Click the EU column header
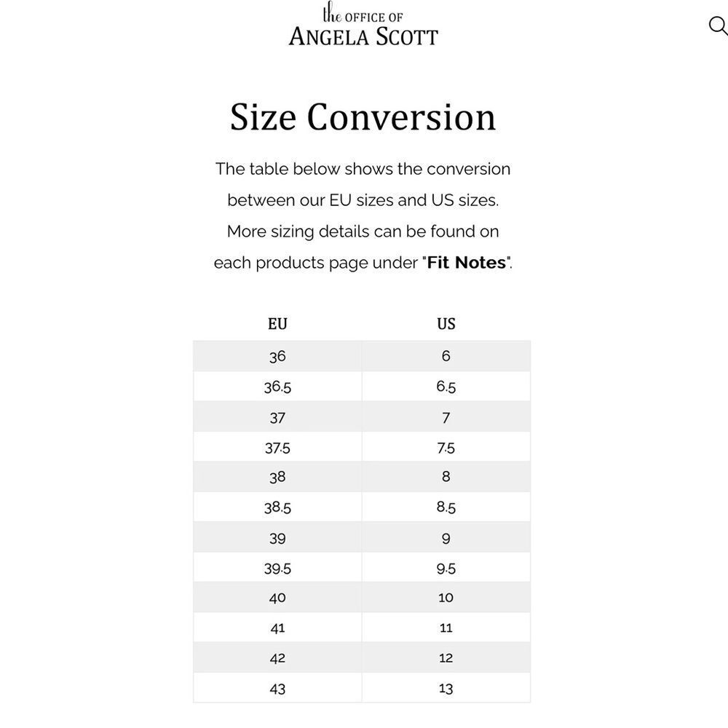 click(x=277, y=324)
